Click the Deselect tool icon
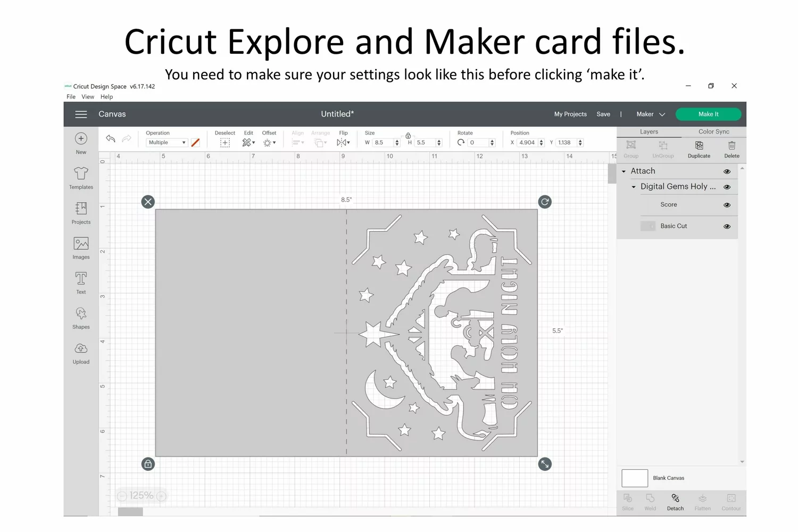Viewport: 798px width, 532px height. click(225, 143)
